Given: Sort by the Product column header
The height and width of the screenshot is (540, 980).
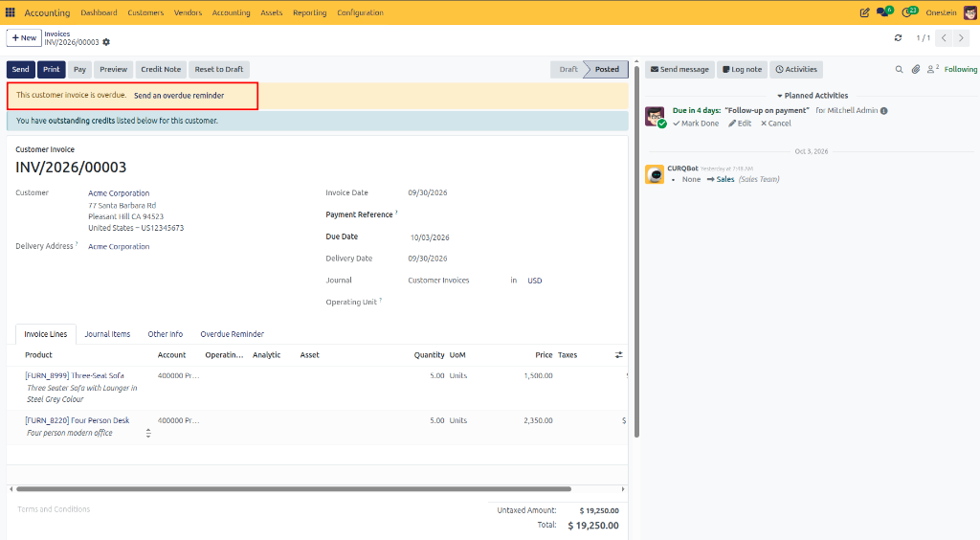Looking at the screenshot, I should point(38,355).
